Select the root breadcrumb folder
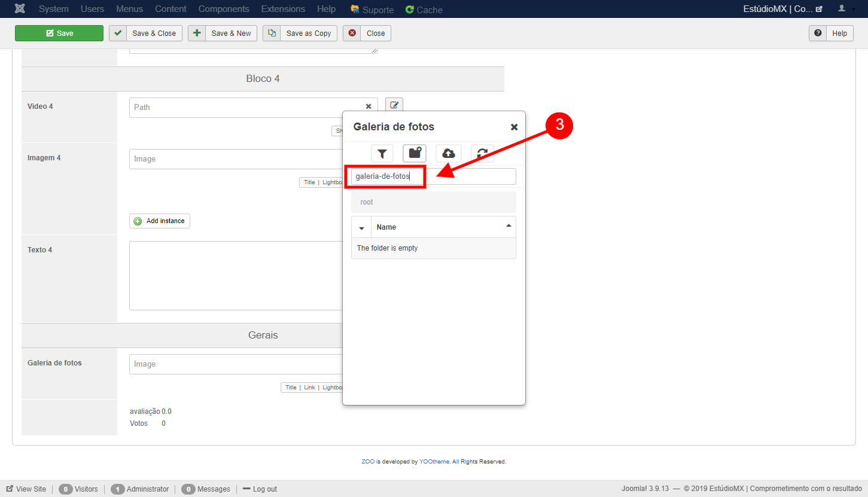 [367, 202]
